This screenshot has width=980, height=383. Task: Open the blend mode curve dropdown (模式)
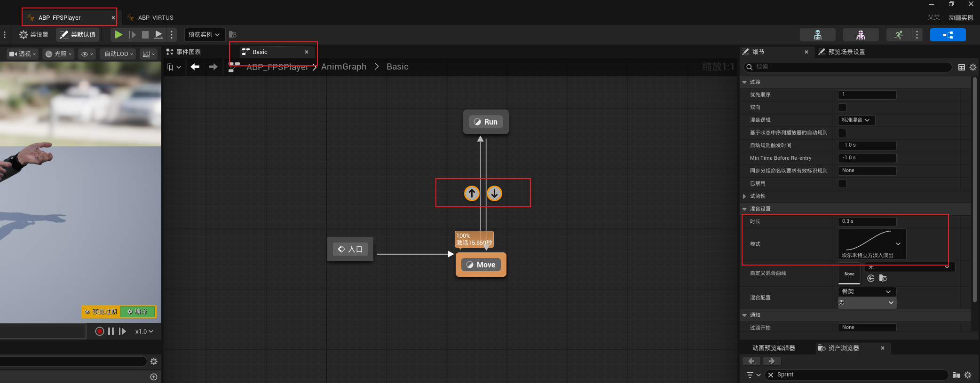coord(872,244)
